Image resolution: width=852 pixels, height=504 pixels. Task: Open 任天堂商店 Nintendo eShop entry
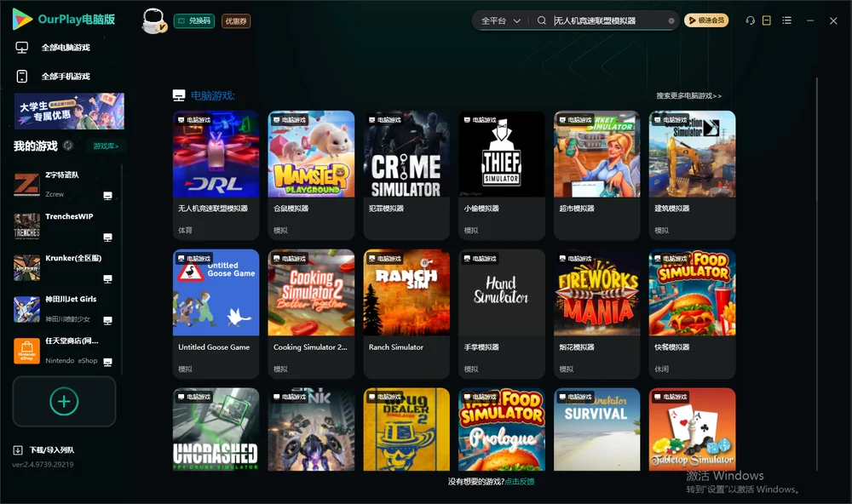coord(64,351)
